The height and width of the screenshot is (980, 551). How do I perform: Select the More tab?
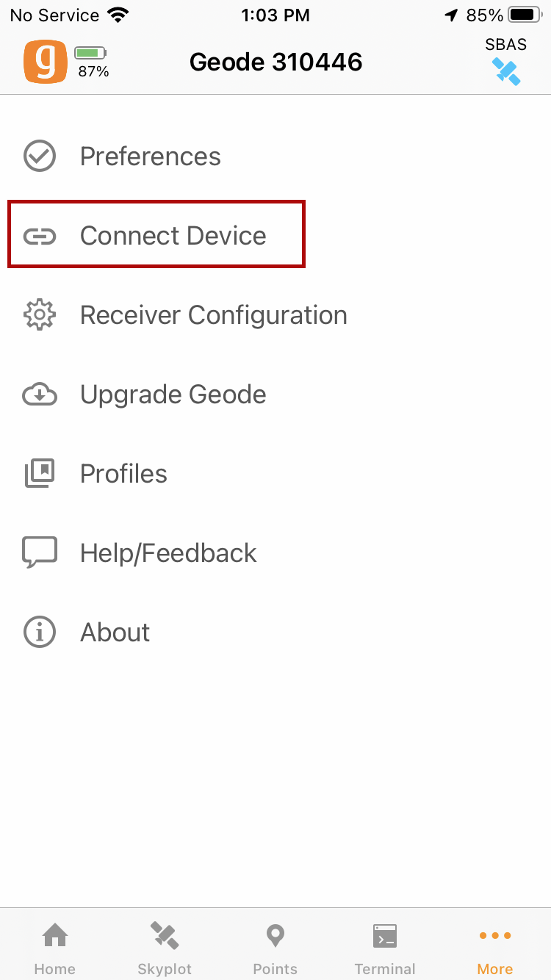point(495,948)
